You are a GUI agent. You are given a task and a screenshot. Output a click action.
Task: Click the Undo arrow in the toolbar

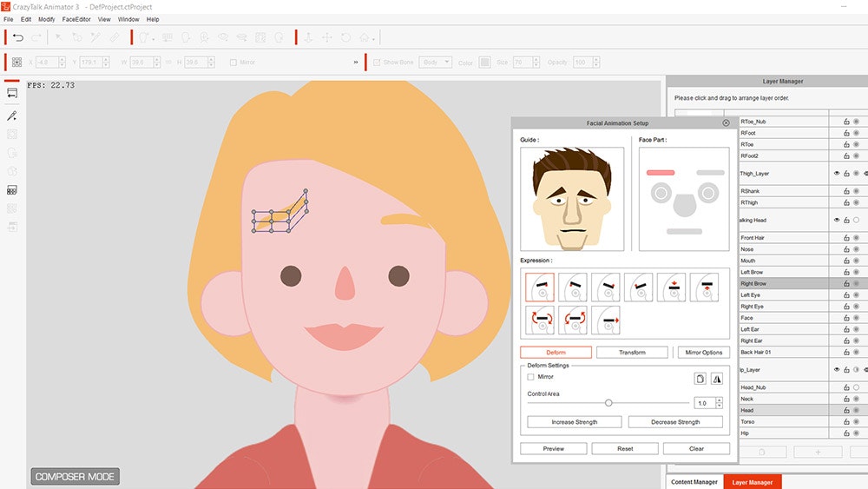[18, 37]
